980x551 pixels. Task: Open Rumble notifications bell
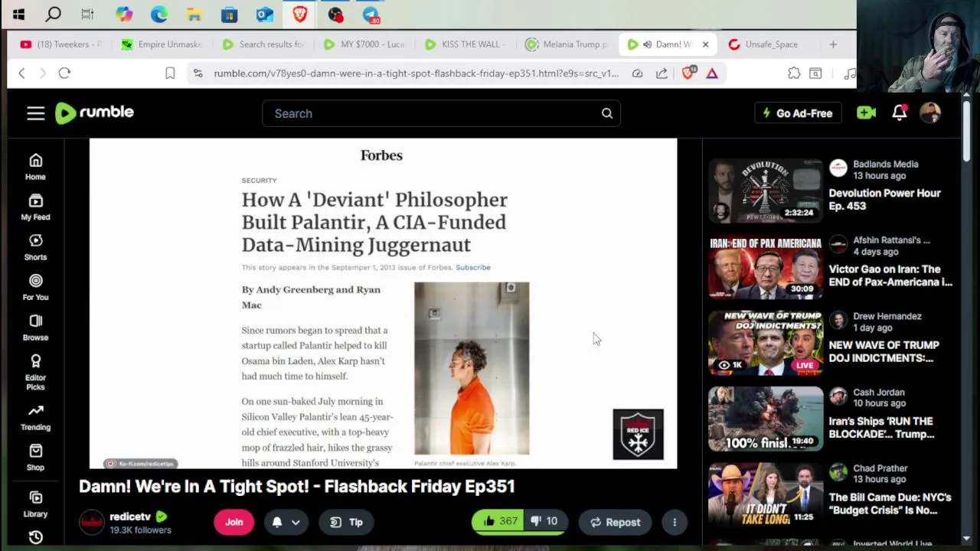click(900, 112)
